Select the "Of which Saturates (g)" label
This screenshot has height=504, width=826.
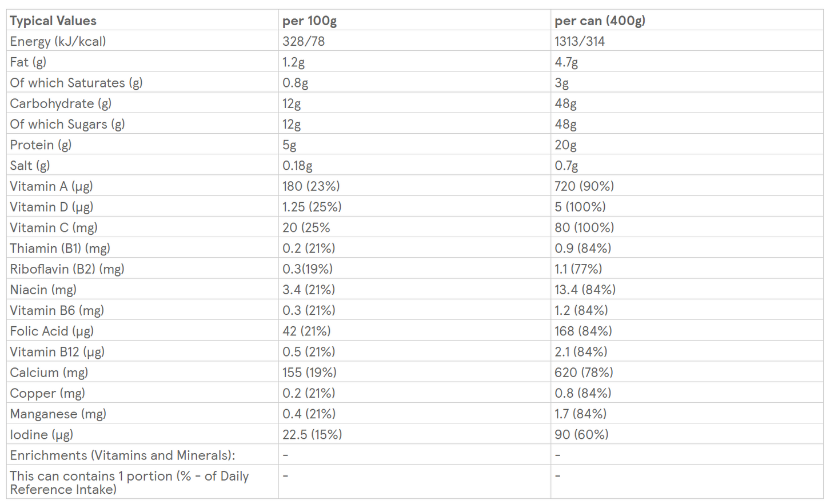tap(76, 83)
